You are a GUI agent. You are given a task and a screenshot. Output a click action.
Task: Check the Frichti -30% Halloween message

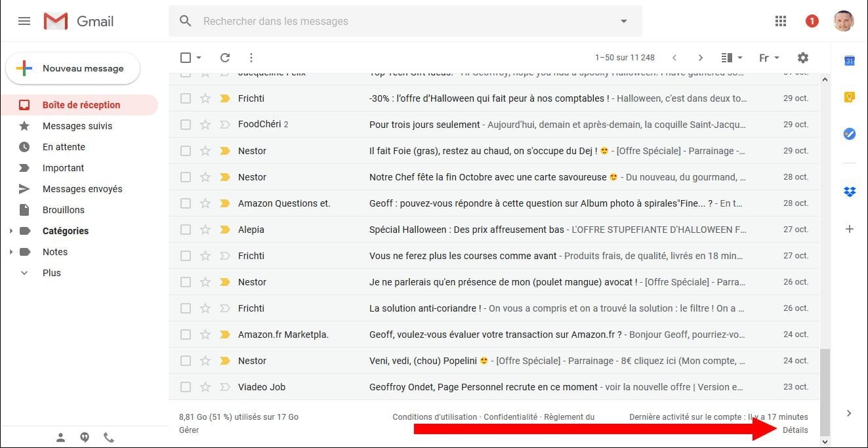tap(186, 98)
